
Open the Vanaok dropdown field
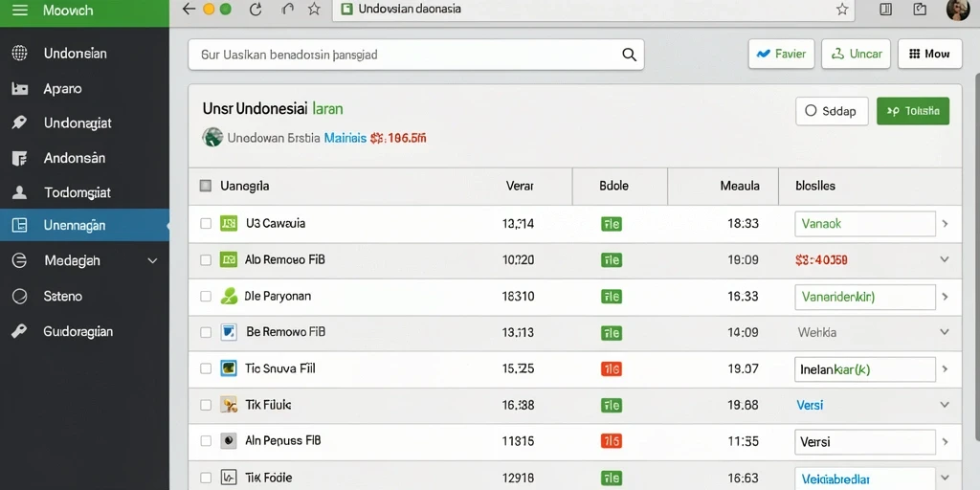(x=865, y=223)
